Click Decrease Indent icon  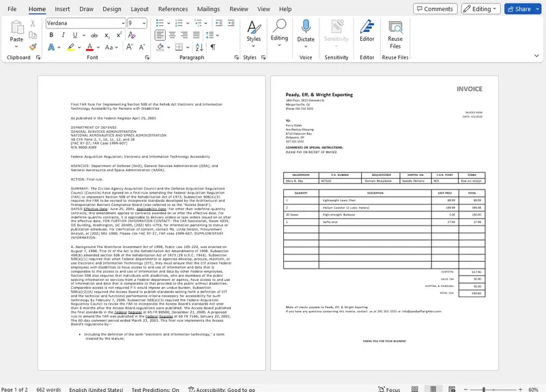click(219, 23)
